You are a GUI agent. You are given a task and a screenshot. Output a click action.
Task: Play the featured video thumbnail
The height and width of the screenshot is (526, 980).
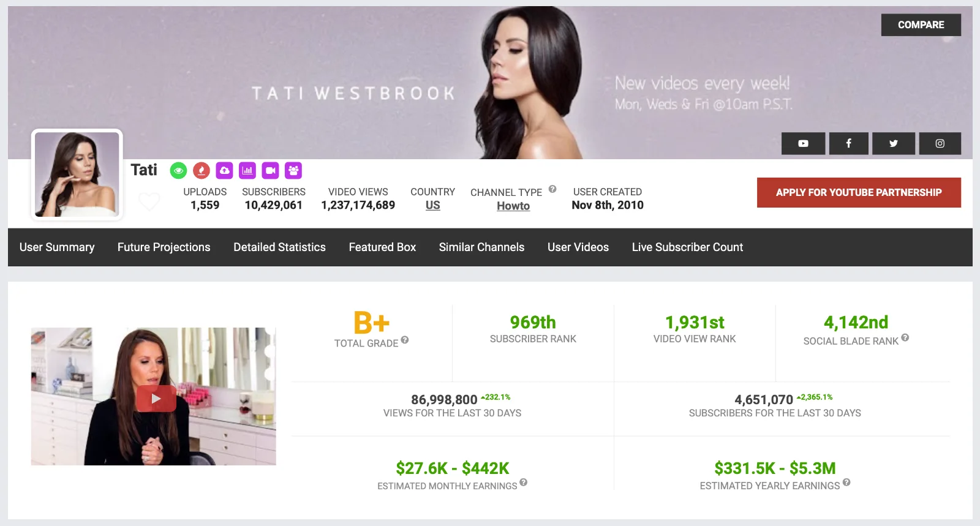[156, 399]
